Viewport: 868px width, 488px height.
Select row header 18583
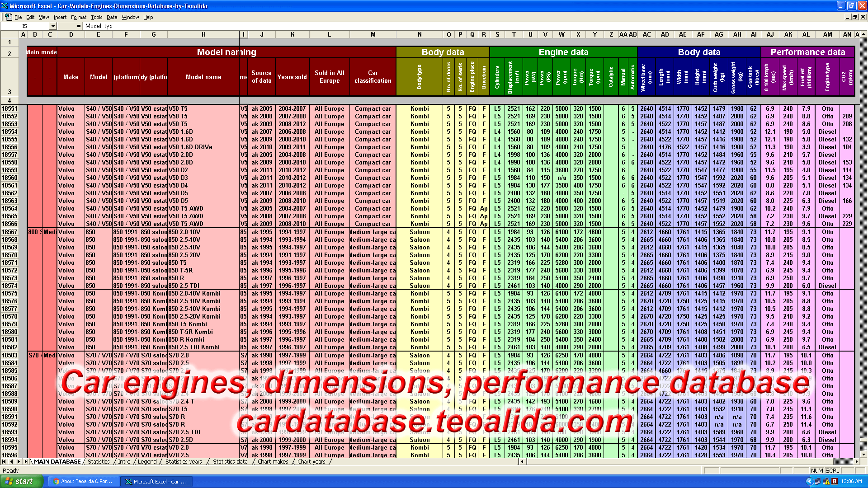(x=9, y=355)
